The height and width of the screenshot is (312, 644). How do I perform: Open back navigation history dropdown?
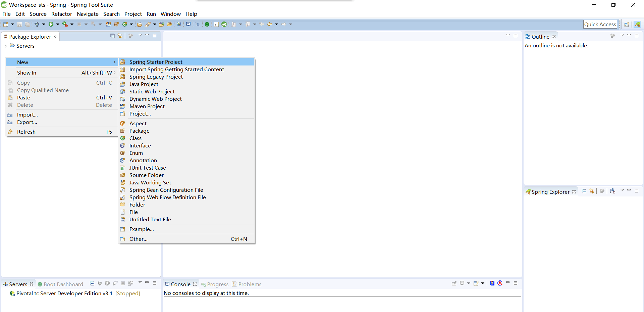click(x=276, y=24)
